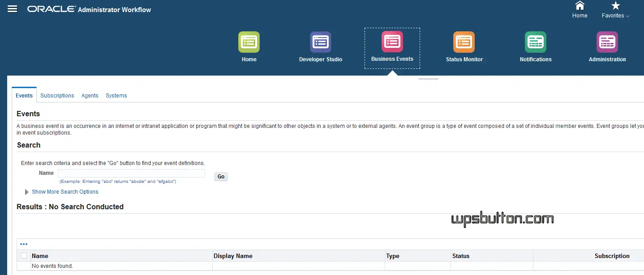Viewport: 644px width, 275px height.
Task: Click the Home label under the green icon
Action: click(x=249, y=59)
